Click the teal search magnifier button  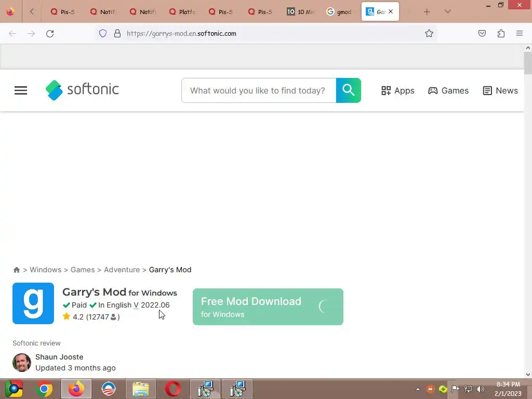[x=349, y=90]
